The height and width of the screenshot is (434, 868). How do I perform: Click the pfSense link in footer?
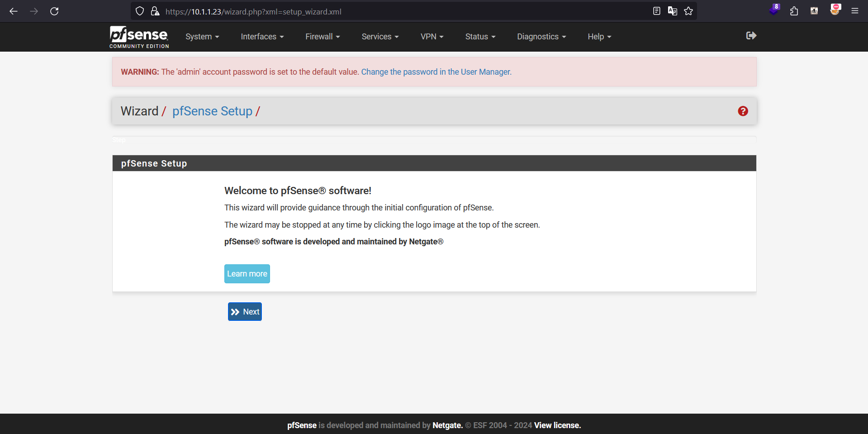pyautogui.click(x=302, y=425)
